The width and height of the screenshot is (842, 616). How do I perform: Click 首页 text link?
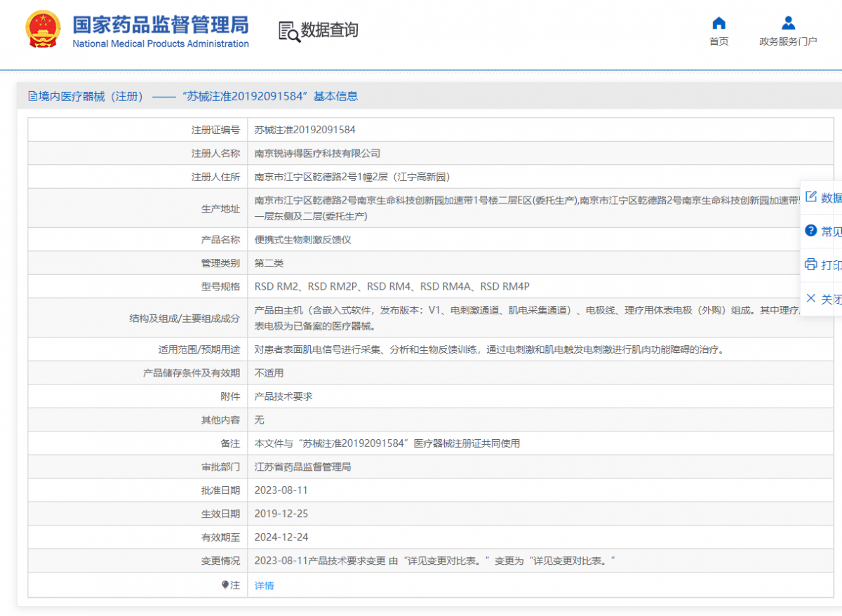click(719, 41)
